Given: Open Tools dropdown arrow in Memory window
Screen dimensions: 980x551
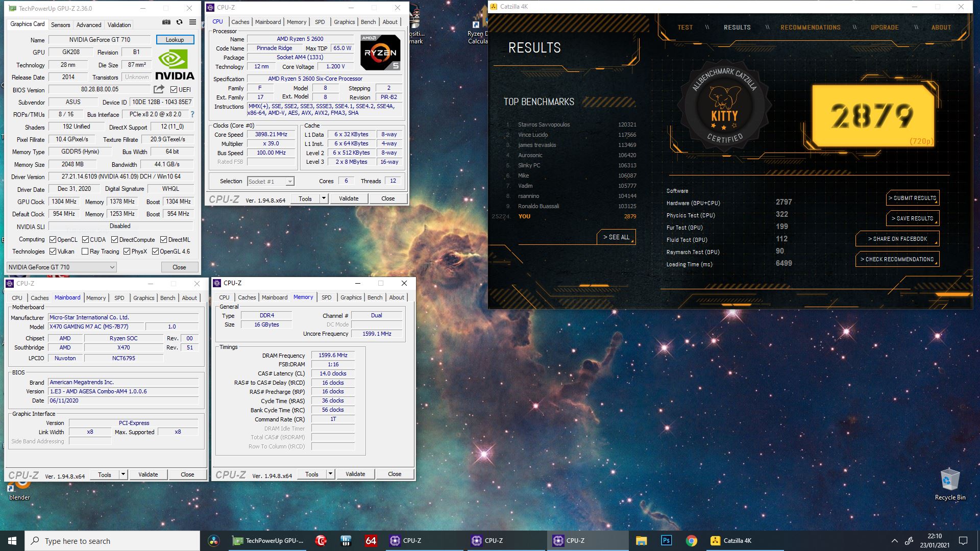Looking at the screenshot, I should pyautogui.click(x=330, y=474).
